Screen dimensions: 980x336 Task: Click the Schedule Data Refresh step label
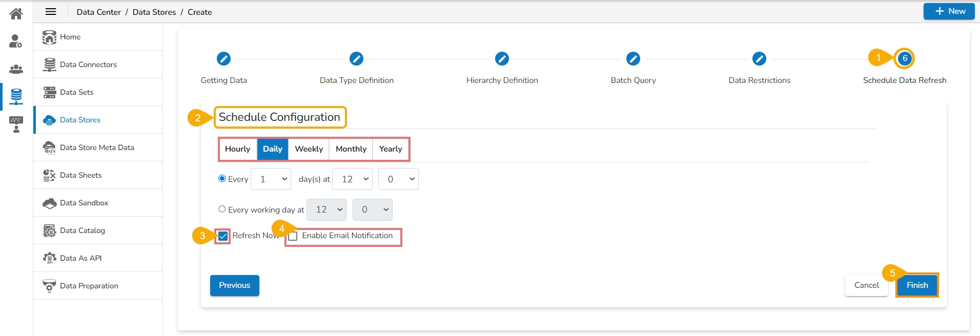pos(905,80)
